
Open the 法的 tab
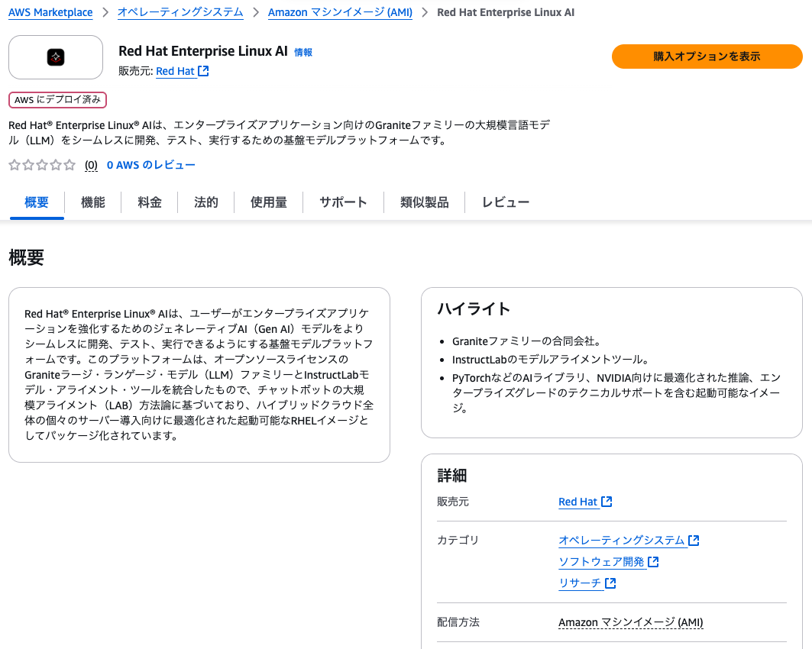click(x=206, y=202)
